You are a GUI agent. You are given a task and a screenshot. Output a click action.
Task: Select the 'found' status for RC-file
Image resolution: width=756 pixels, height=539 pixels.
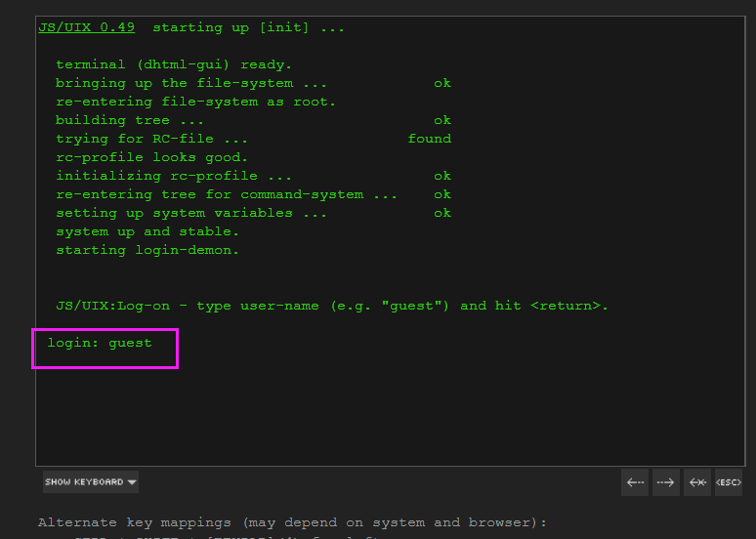tap(430, 139)
